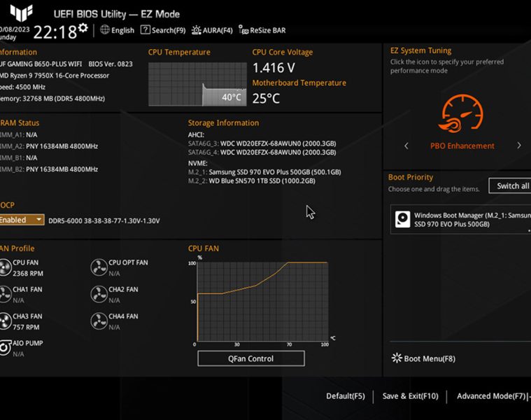Click the DIMM_A1 N/A entry
This screenshot has height=420, width=531.
tap(19, 134)
